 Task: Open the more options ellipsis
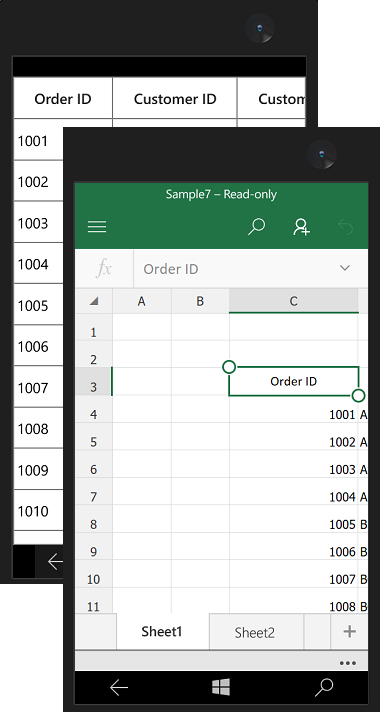[347, 663]
